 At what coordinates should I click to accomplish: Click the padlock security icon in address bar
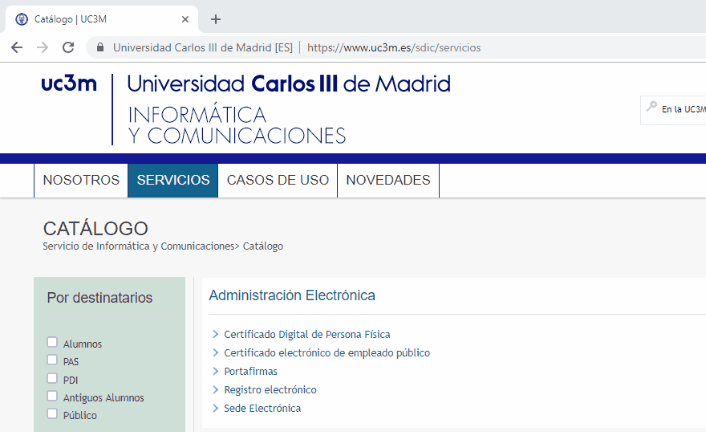click(100, 47)
